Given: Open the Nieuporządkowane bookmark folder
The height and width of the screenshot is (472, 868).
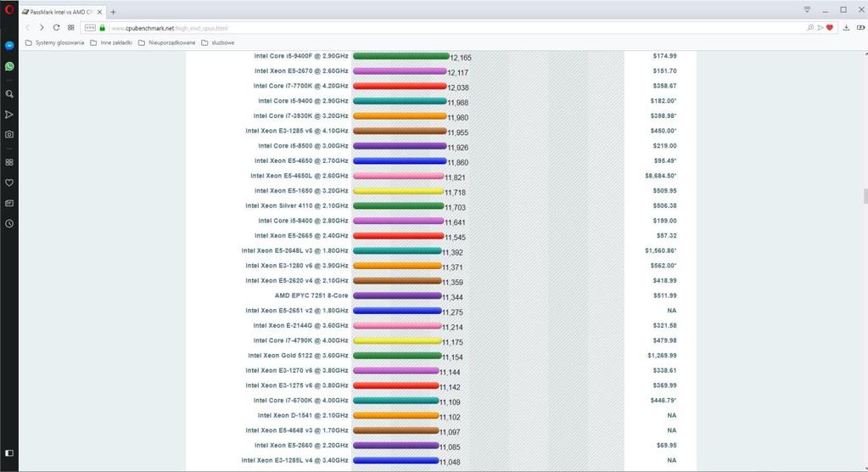Looking at the screenshot, I should 166,42.
